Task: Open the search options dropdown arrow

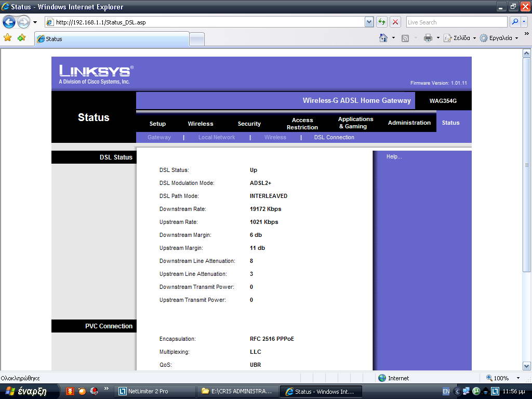Action: click(x=524, y=22)
